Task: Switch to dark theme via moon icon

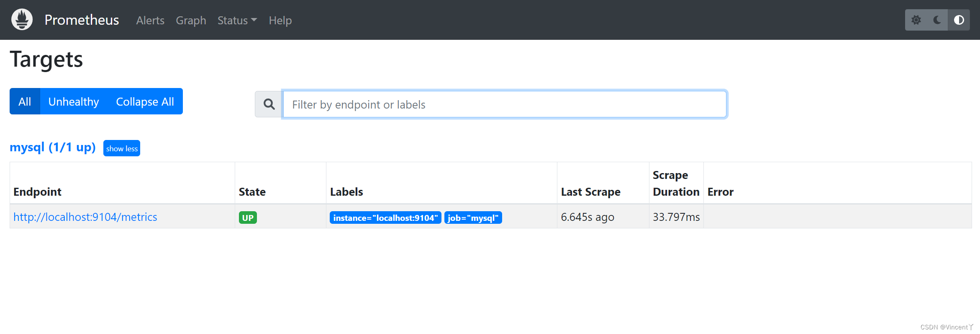Action: [x=937, y=20]
